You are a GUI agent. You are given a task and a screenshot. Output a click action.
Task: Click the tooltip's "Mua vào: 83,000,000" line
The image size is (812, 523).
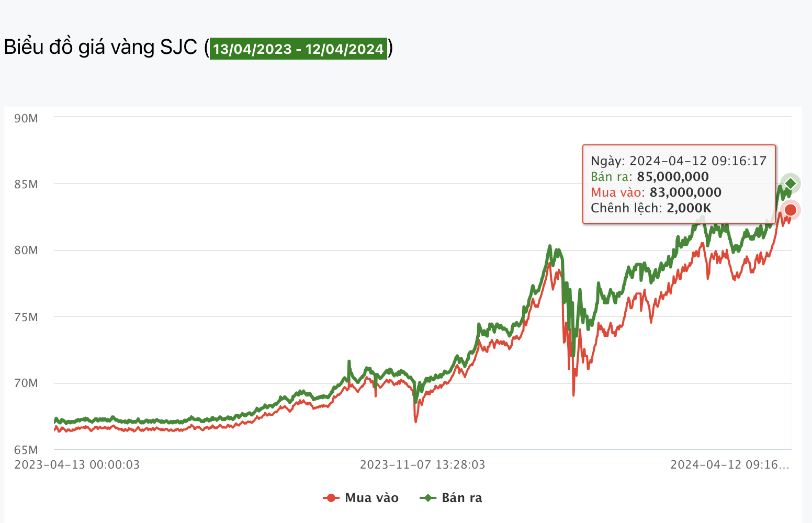pyautogui.click(x=656, y=192)
